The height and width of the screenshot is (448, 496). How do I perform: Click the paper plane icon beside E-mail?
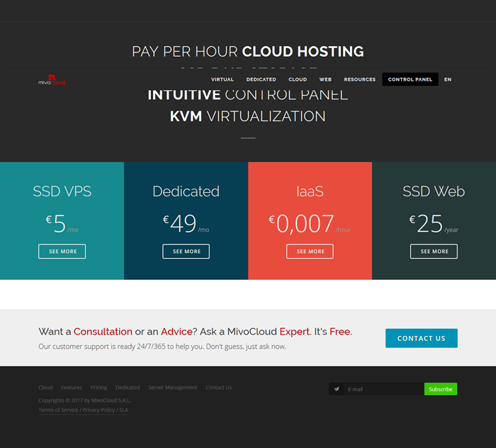337,389
